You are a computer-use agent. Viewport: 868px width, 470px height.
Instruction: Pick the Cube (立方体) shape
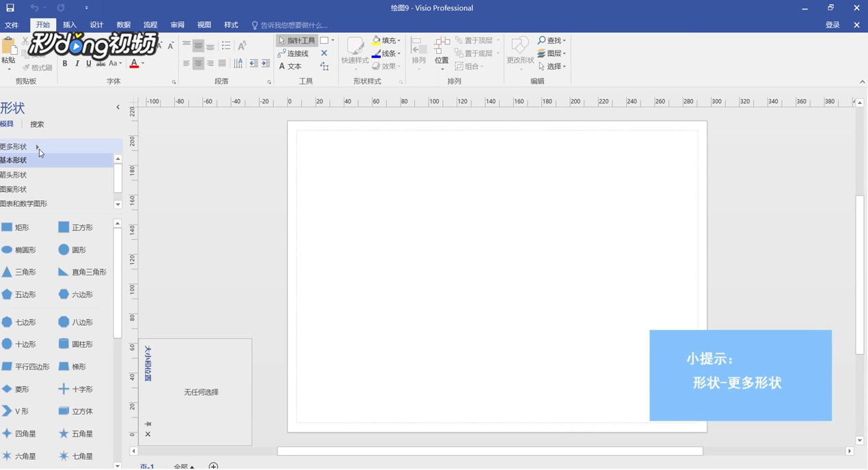coord(75,411)
